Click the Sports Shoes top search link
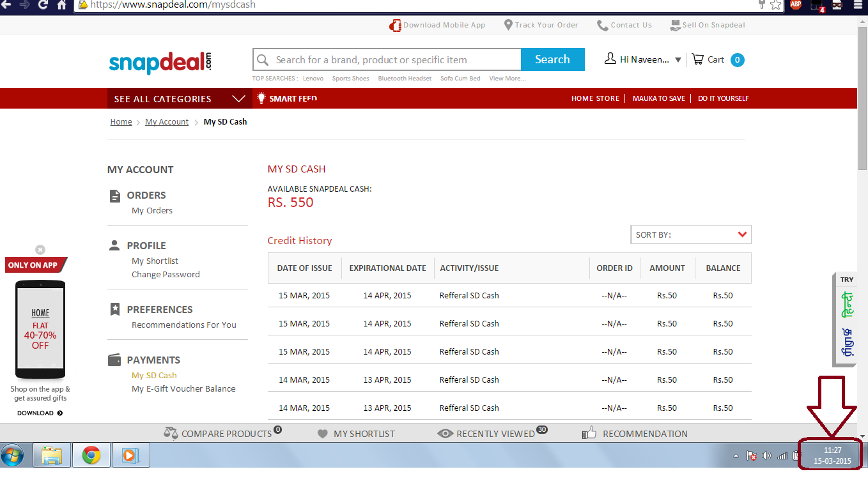Image resolution: width=868 pixels, height=483 pixels. [x=350, y=79]
